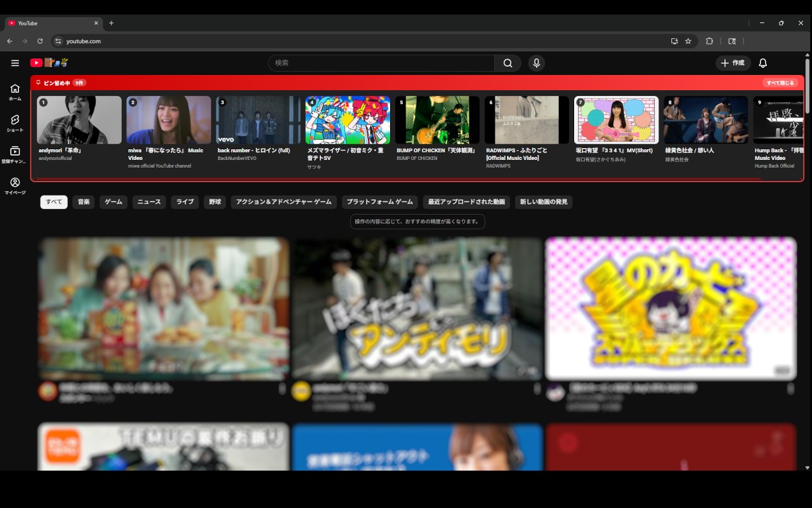The height and width of the screenshot is (508, 812).
Task: Open BUMP OF CHICKEN「天体観測」thumbnail
Action: click(438, 120)
